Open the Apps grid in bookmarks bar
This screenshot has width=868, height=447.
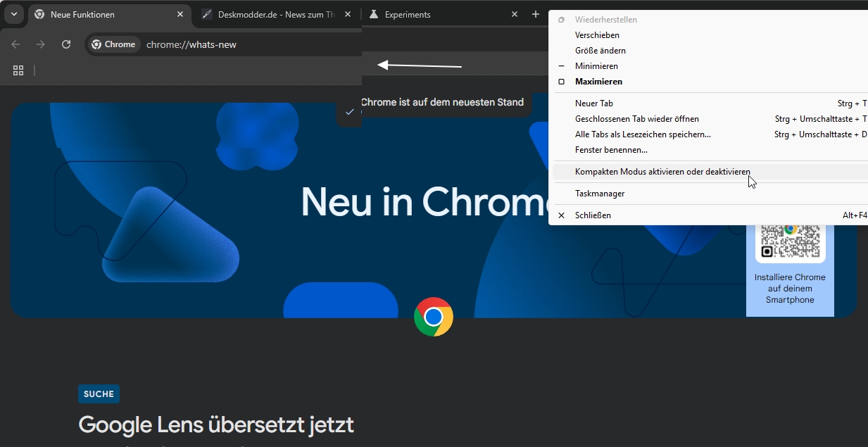(x=18, y=70)
